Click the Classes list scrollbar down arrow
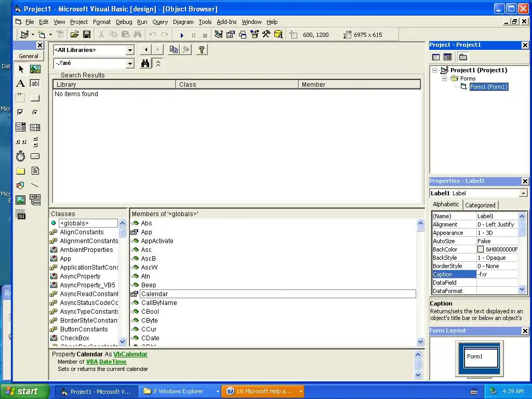532x399 pixels. [x=123, y=341]
